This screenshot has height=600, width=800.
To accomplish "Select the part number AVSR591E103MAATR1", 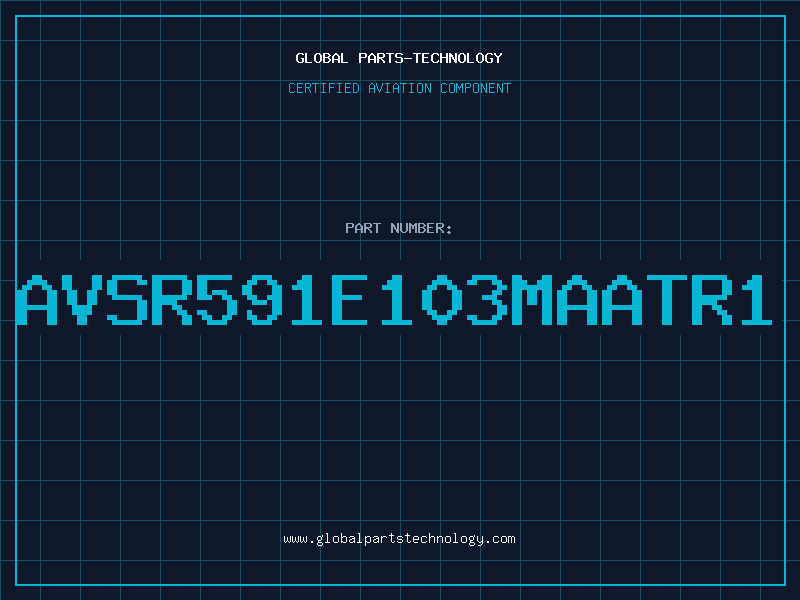I will tap(394, 299).
